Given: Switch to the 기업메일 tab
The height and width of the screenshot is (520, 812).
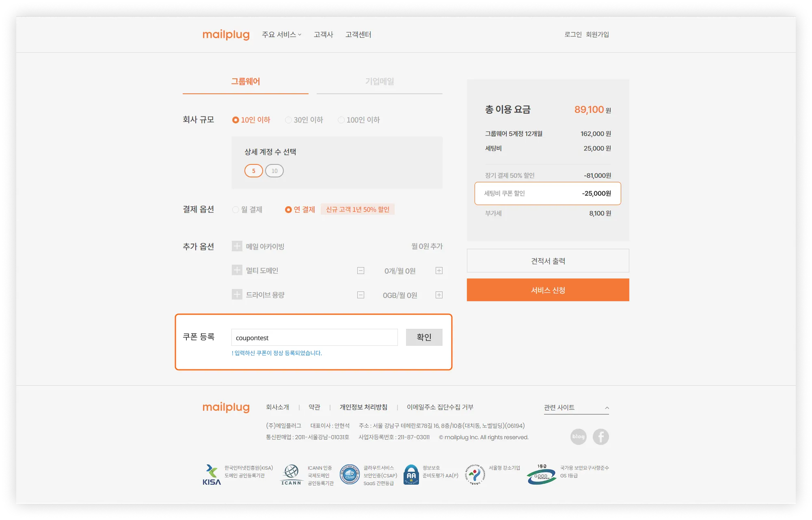Looking at the screenshot, I should [379, 82].
